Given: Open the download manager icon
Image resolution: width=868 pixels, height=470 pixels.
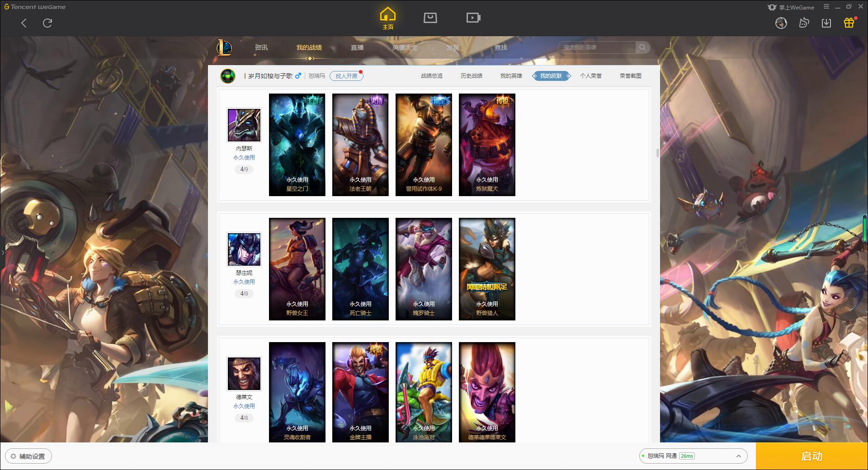Looking at the screenshot, I should pyautogui.click(x=826, y=23).
